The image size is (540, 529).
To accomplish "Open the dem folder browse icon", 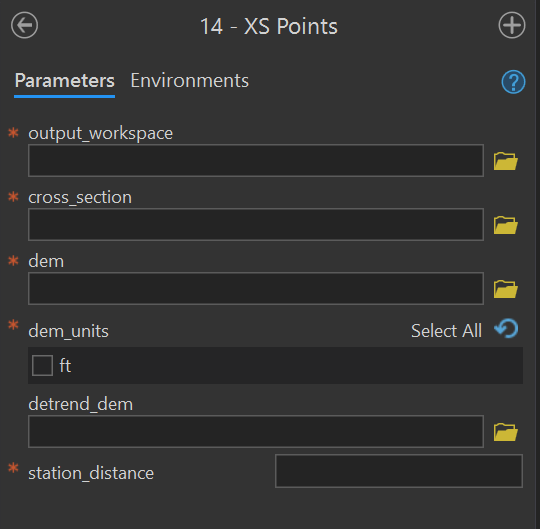I will pos(506,289).
